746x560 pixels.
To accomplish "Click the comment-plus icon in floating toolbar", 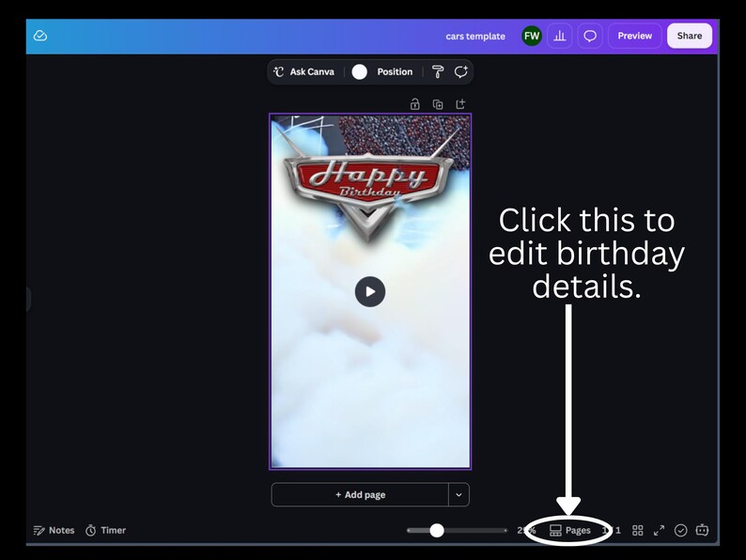I will (x=461, y=71).
